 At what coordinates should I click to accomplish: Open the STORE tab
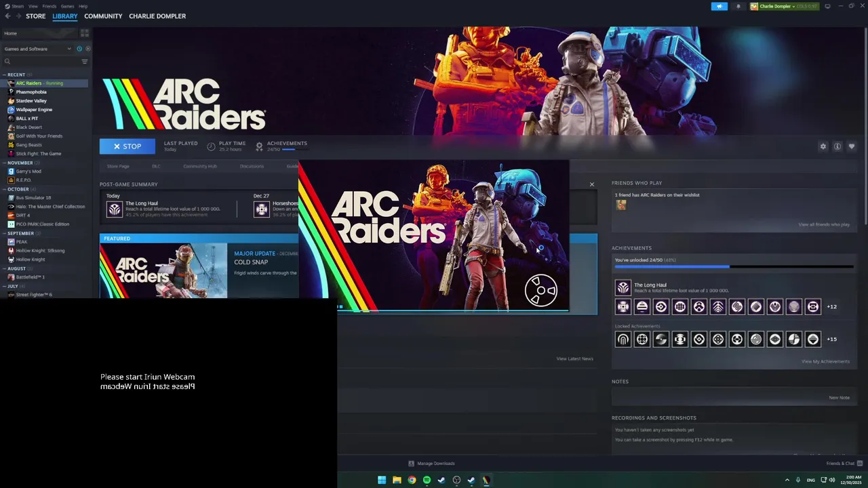(36, 16)
